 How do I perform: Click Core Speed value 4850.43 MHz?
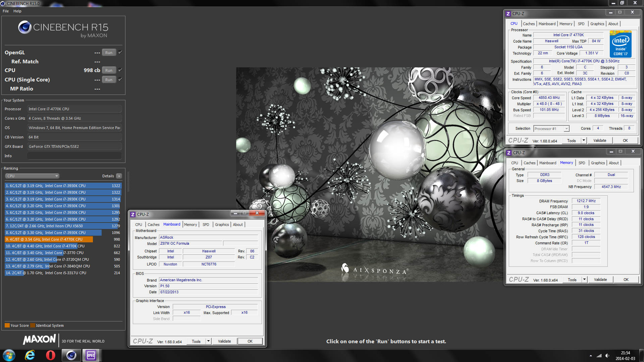(x=549, y=98)
